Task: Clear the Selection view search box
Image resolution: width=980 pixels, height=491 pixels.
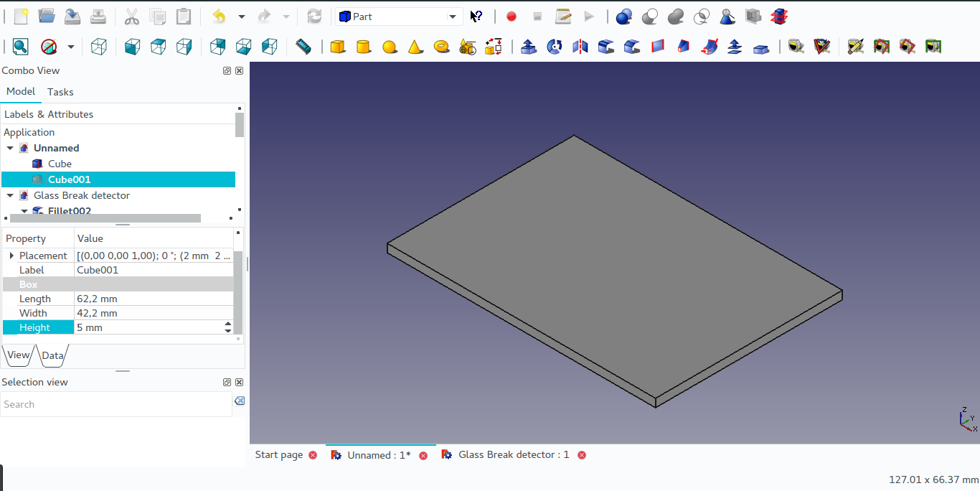Action: pyautogui.click(x=240, y=401)
